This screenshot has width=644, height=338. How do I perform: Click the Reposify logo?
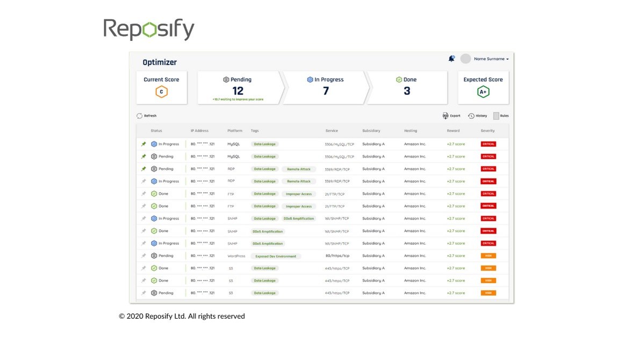click(149, 30)
